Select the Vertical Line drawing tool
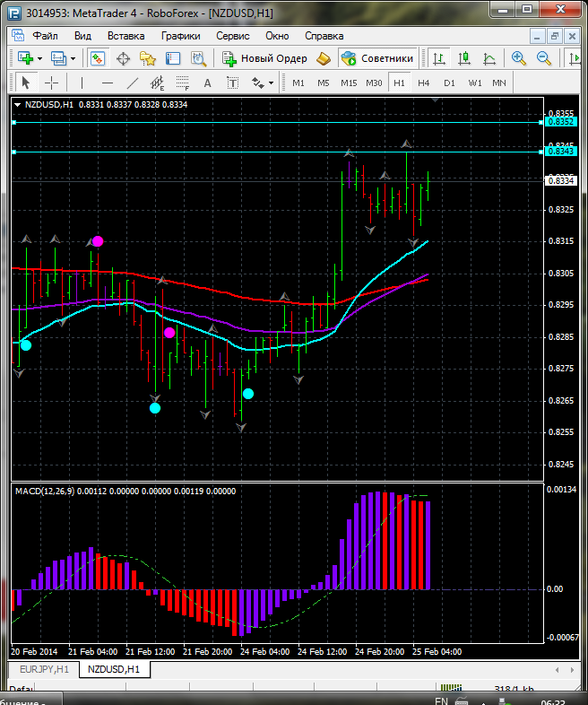The height and width of the screenshot is (705, 588). point(82,83)
